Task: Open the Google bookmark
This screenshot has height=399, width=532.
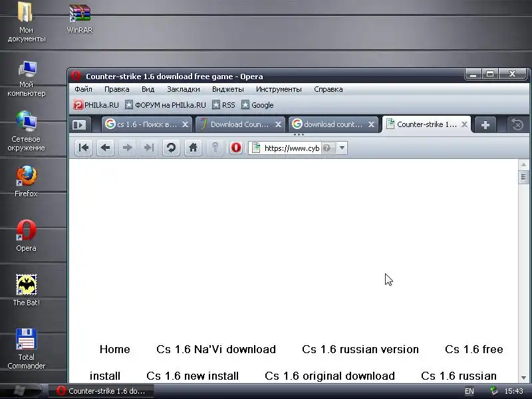Action: [257, 105]
